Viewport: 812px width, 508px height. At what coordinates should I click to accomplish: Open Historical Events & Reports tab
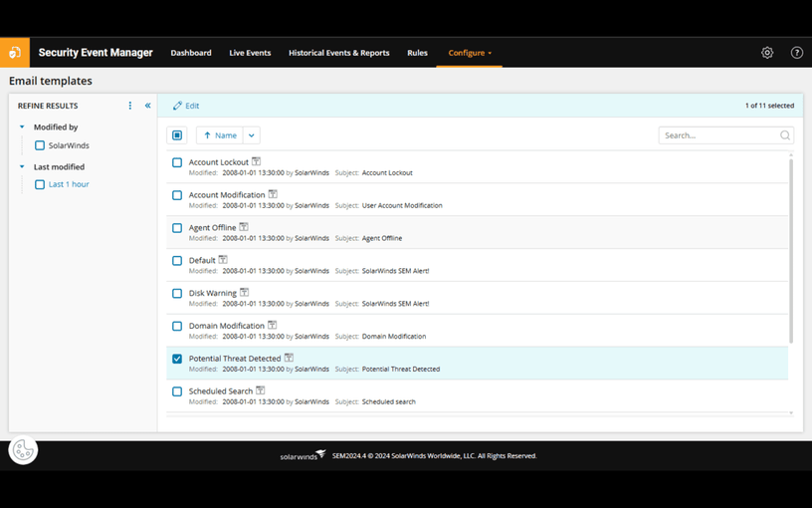(339, 53)
